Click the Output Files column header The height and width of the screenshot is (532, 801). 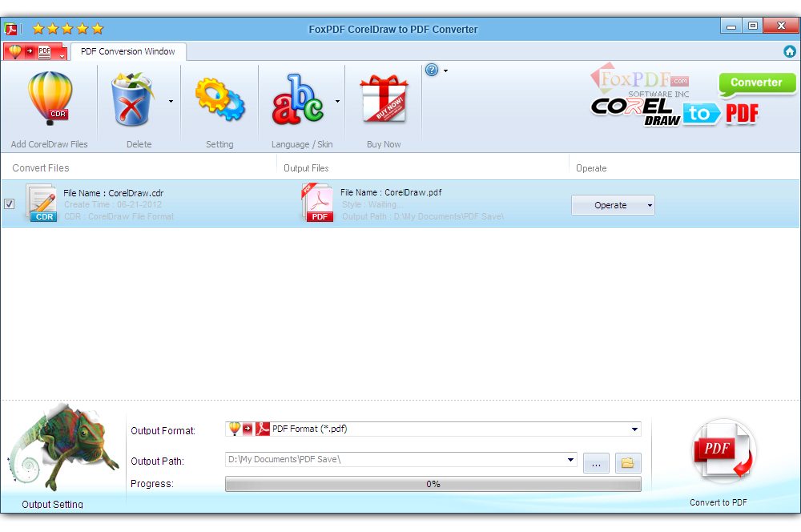[306, 168]
